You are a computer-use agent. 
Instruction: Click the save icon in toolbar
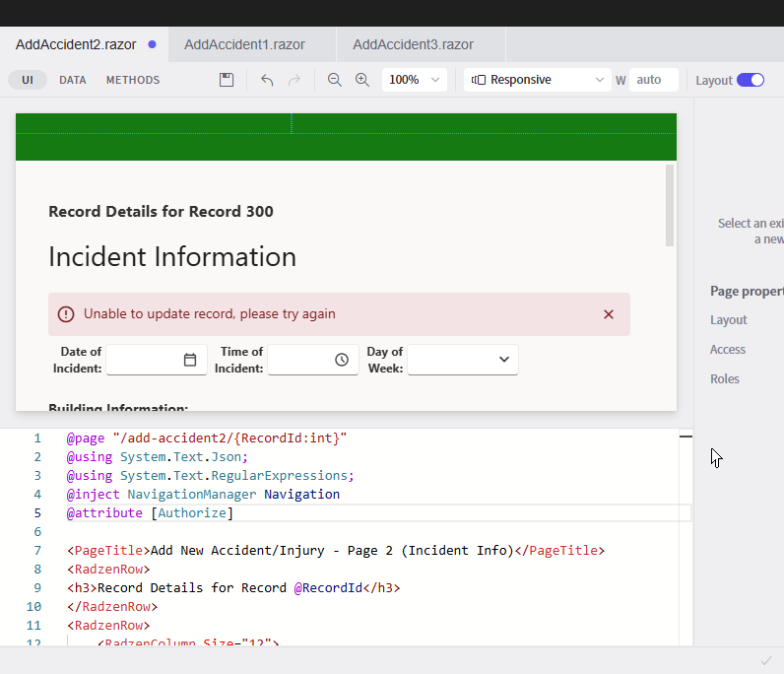coord(227,80)
